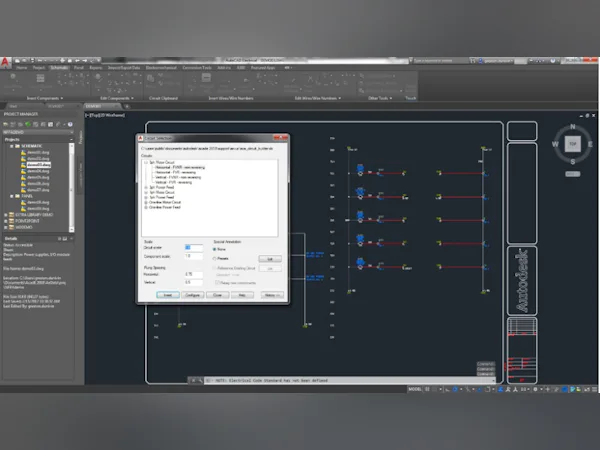Click the History >> button
Screen dimensions: 600x450
(x=272, y=295)
